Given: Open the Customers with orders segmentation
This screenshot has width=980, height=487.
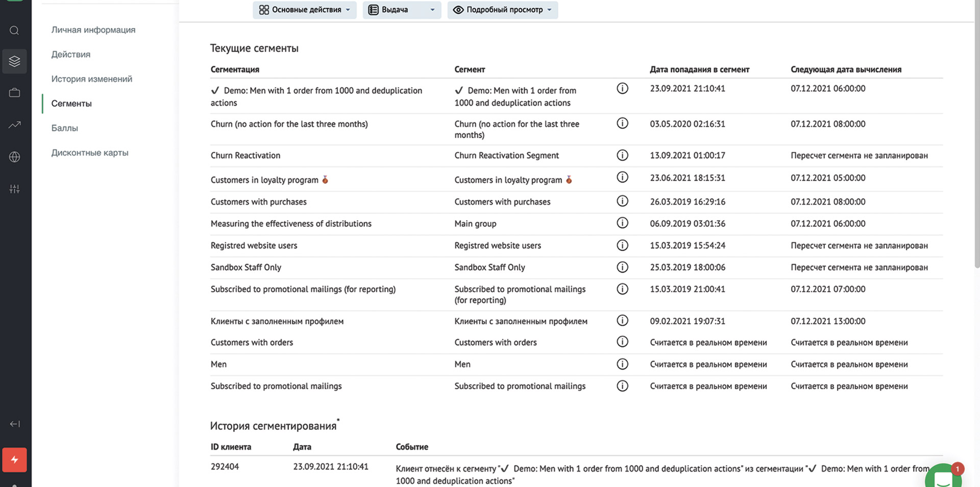Looking at the screenshot, I should point(252,343).
